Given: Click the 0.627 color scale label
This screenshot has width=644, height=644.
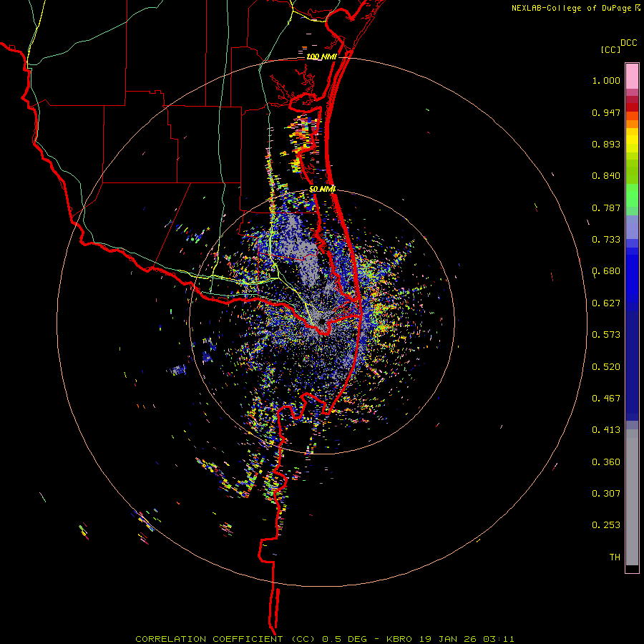Looking at the screenshot, I should 606,303.
